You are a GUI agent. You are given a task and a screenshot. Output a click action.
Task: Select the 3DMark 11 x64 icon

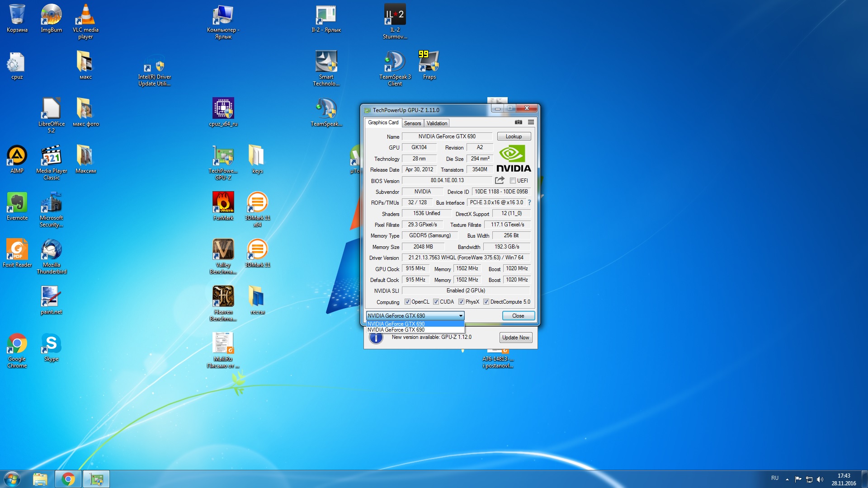(x=257, y=210)
